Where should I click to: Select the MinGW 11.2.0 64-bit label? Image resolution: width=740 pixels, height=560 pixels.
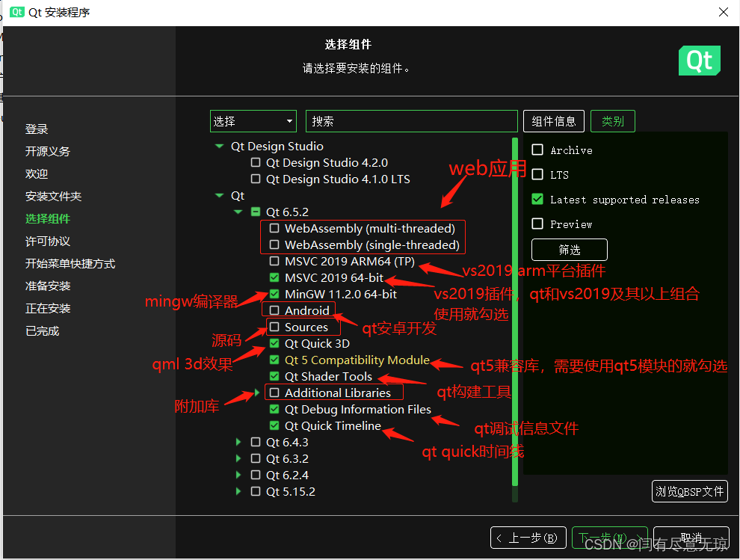click(x=341, y=294)
